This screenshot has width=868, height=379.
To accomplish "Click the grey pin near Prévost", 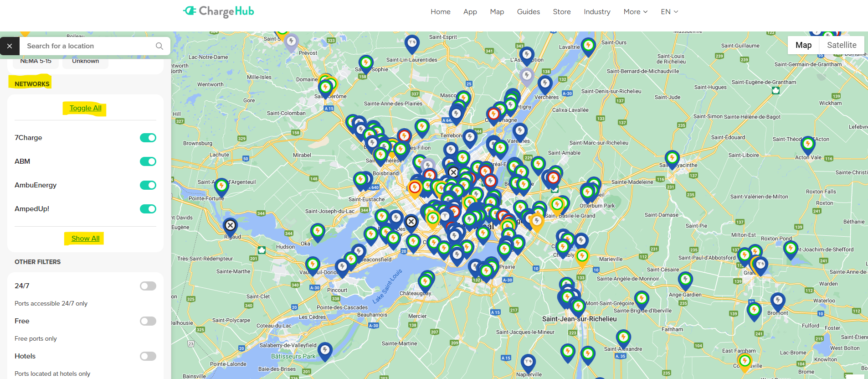I will pos(292,43).
